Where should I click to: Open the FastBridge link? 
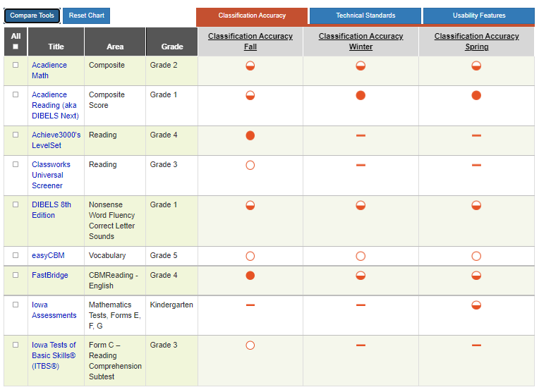(x=50, y=275)
